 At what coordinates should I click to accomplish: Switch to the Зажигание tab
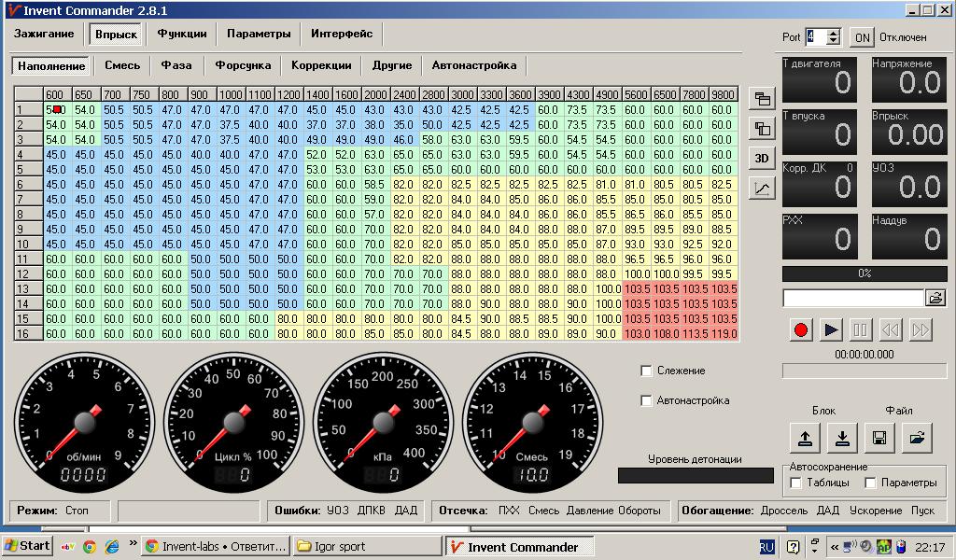(x=44, y=34)
